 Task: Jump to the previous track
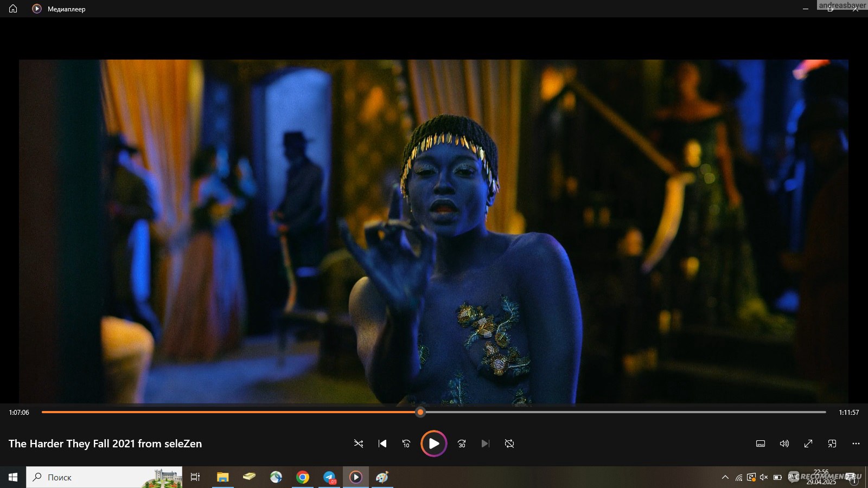pyautogui.click(x=382, y=444)
